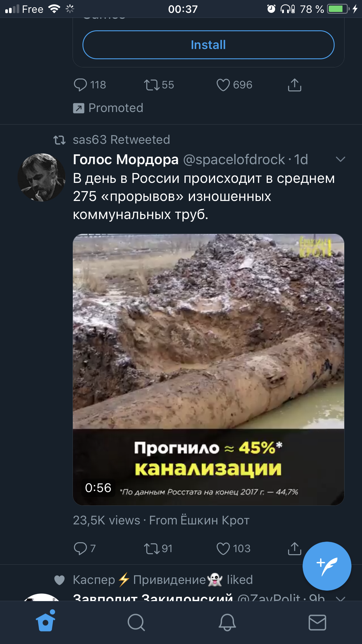The width and height of the screenshot is (362, 644).
Task: Open replies on the promoted tweet (118)
Action: pos(90,85)
